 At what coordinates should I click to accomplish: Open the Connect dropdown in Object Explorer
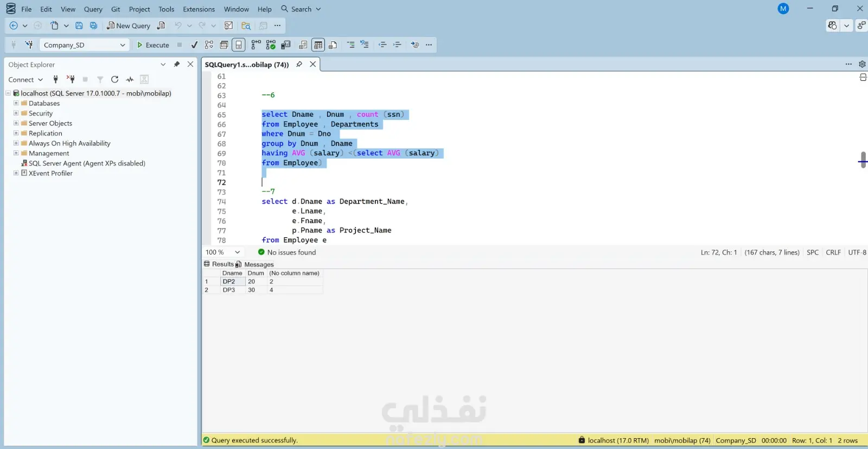[25, 80]
